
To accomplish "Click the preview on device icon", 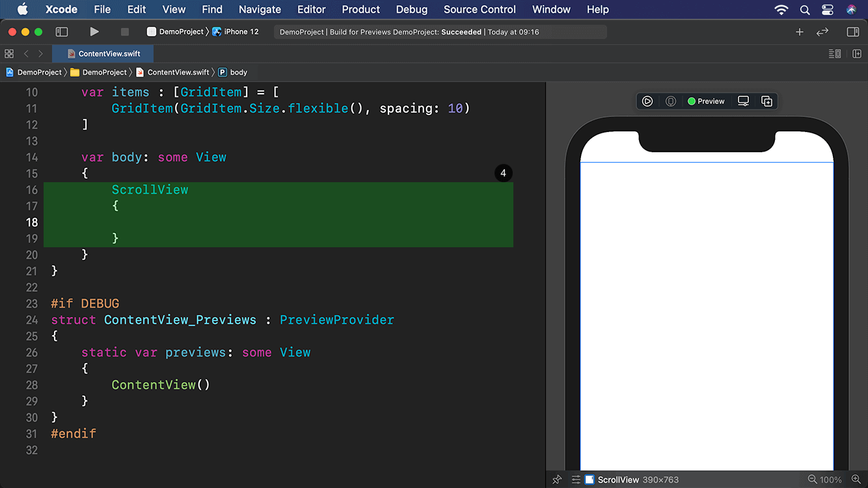I will [671, 101].
